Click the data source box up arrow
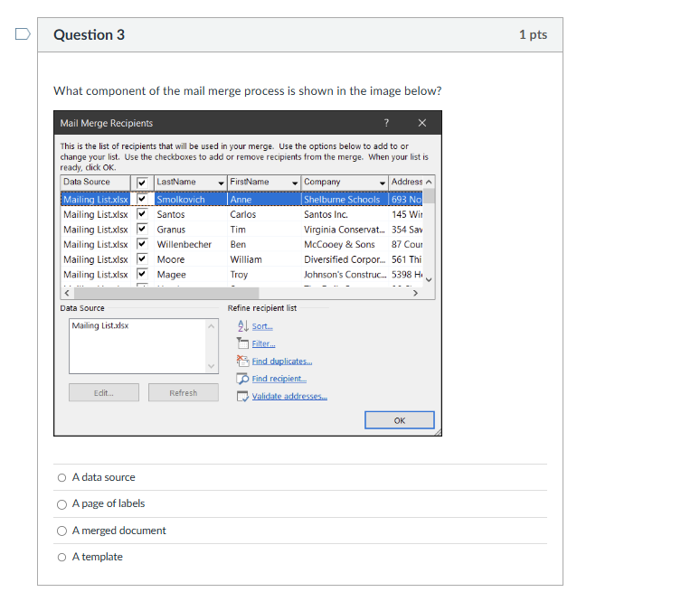 click(x=211, y=326)
